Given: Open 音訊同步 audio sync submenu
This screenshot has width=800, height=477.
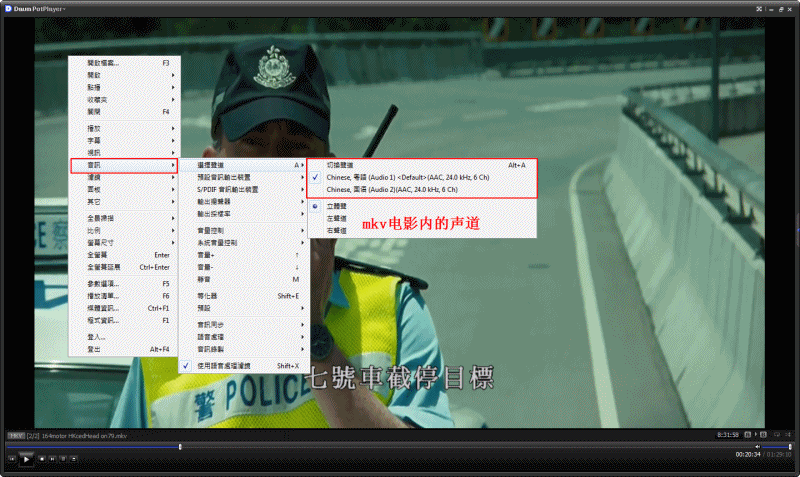Looking at the screenshot, I should point(244,325).
